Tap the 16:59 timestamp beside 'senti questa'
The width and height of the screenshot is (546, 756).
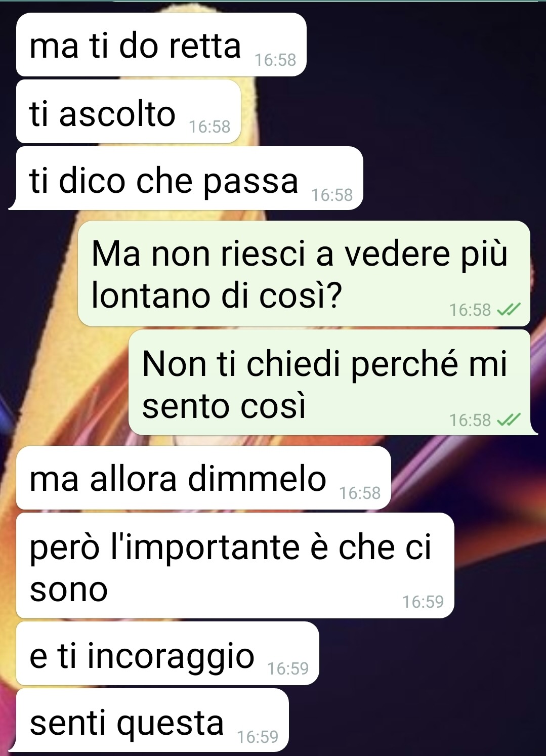tap(258, 737)
